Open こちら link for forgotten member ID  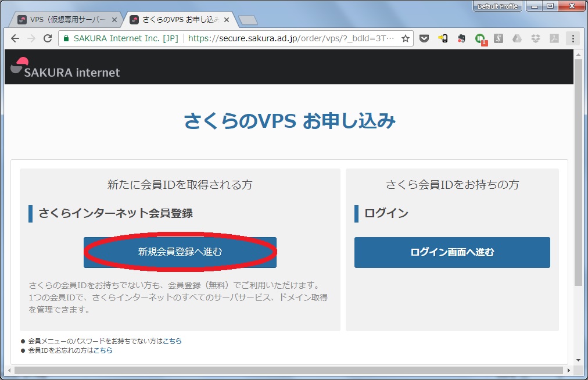103,350
